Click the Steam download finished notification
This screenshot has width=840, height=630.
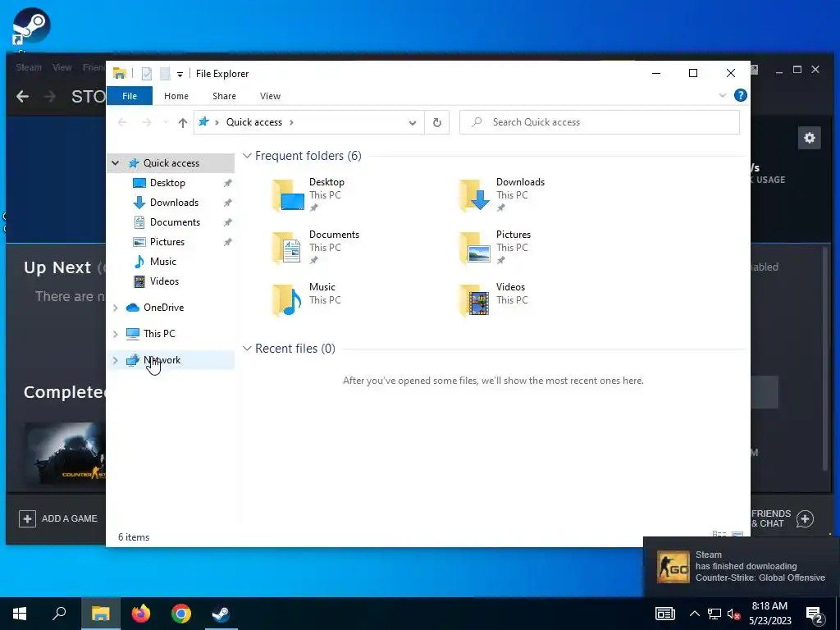tap(742, 566)
